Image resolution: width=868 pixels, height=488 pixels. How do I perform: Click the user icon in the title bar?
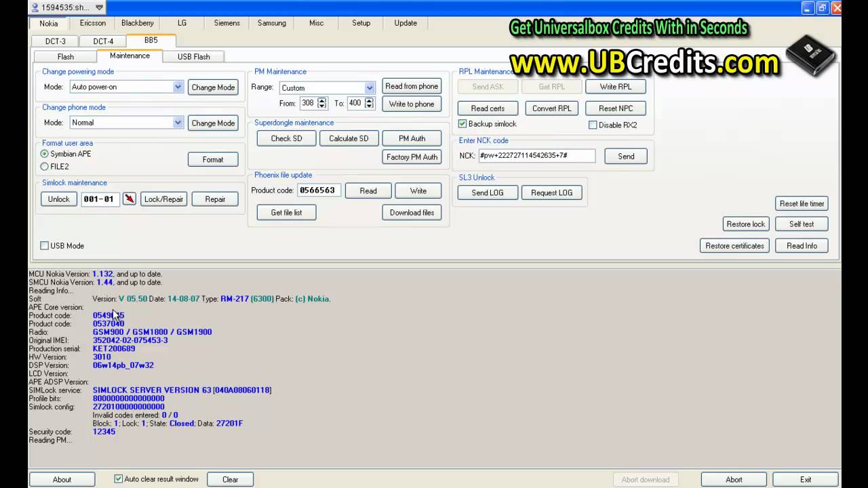point(35,7)
